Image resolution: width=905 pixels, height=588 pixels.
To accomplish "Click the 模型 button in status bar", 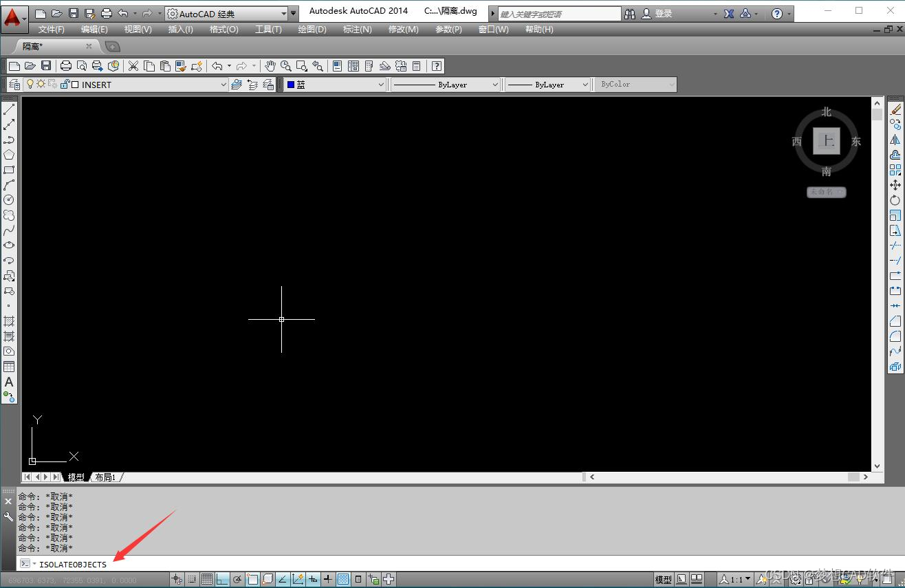I will 663,580.
